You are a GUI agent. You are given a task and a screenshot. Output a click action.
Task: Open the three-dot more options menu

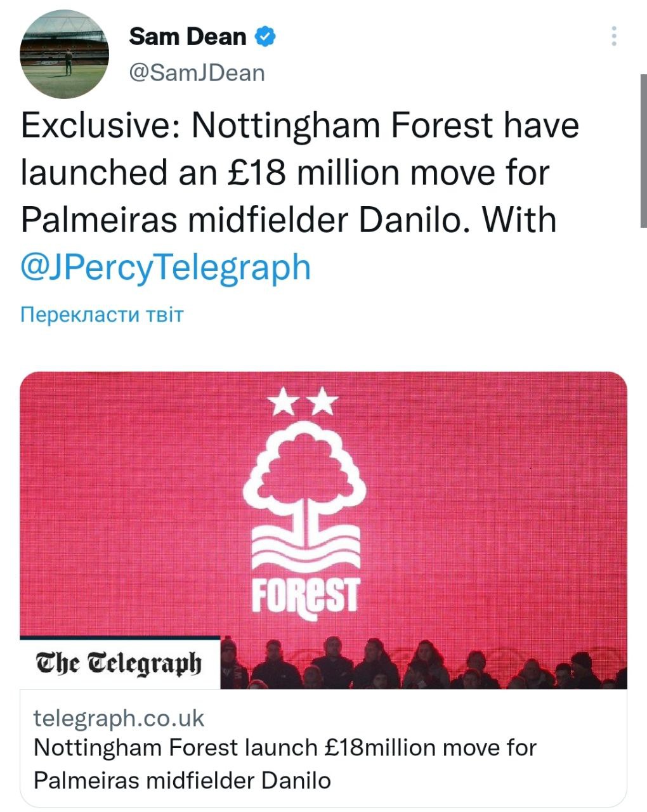coord(613,36)
